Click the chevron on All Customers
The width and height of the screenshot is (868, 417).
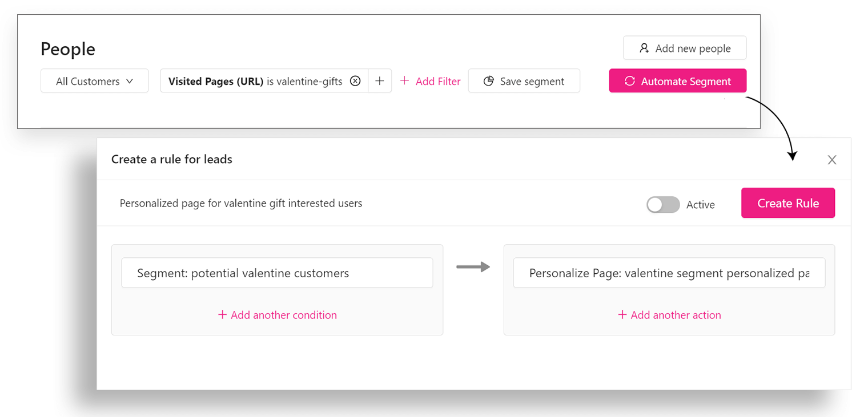(129, 81)
